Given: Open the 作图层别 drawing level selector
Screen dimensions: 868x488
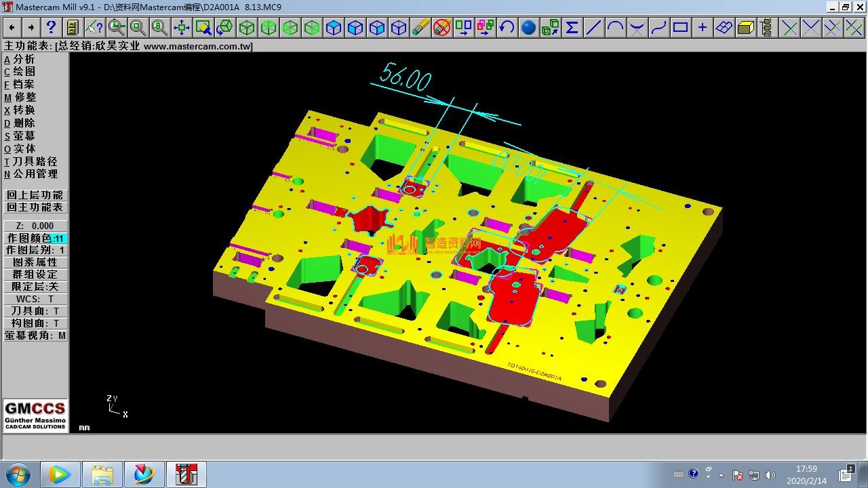Looking at the screenshot, I should coord(35,250).
